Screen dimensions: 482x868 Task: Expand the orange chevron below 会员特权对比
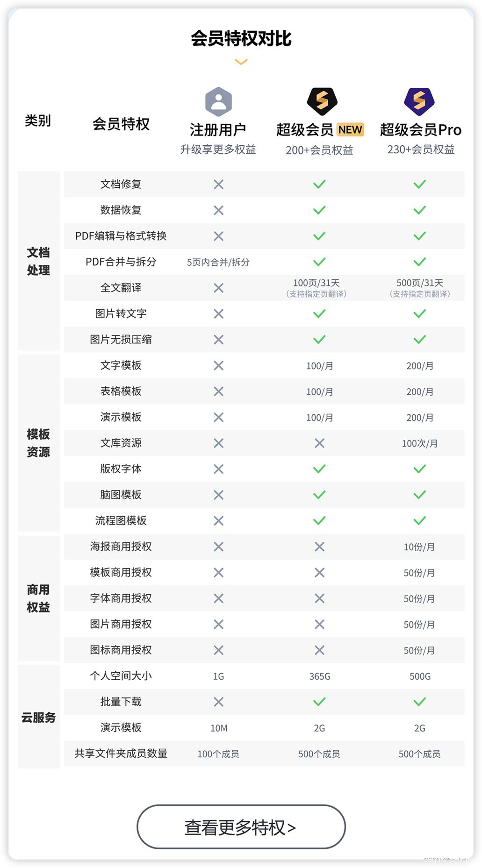click(241, 61)
